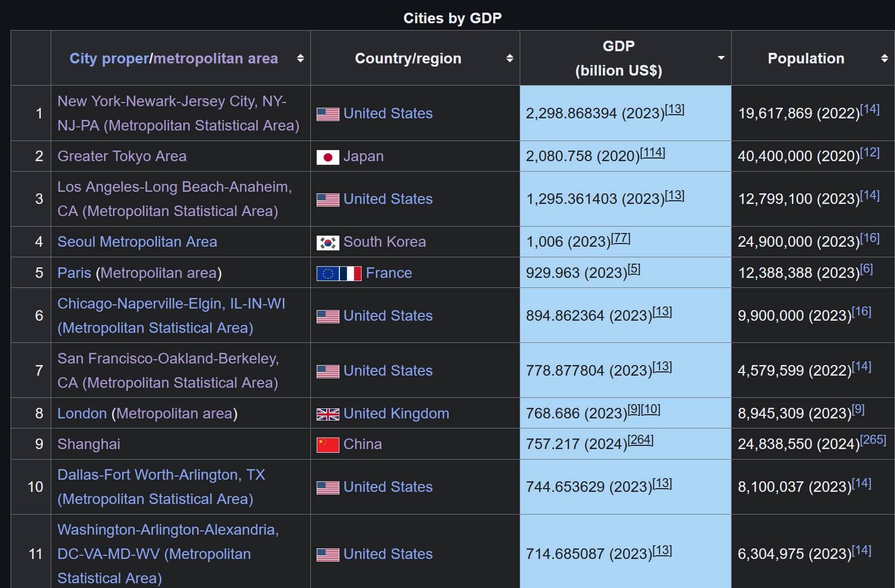The height and width of the screenshot is (588, 895).
Task: Open New York-Newark-Jersey City metropolitan area link
Action: click(178, 113)
